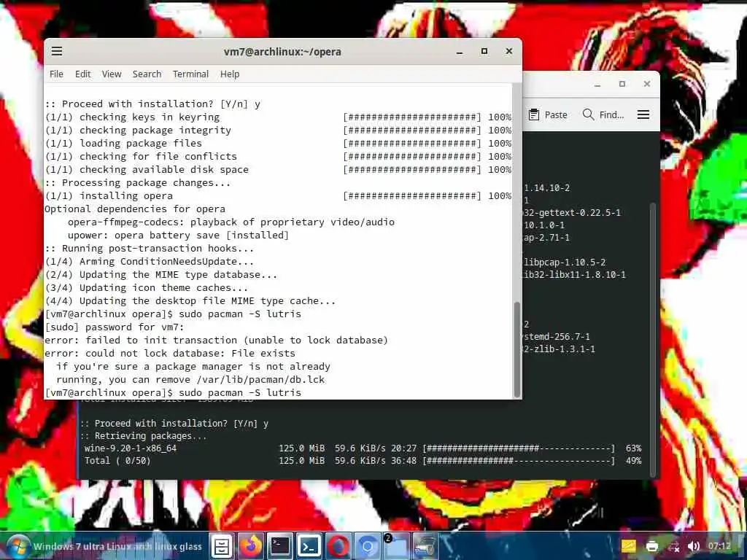Click the front terminal title 'vm7@archlinux:~/opera'
747x560 pixels.
[282, 52]
